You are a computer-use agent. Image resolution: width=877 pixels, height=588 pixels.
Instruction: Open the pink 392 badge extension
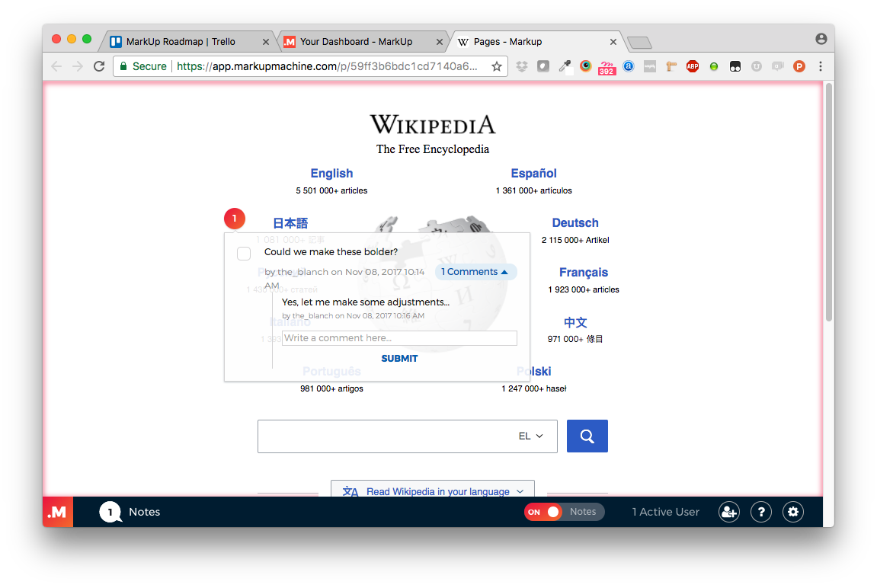[x=607, y=68]
